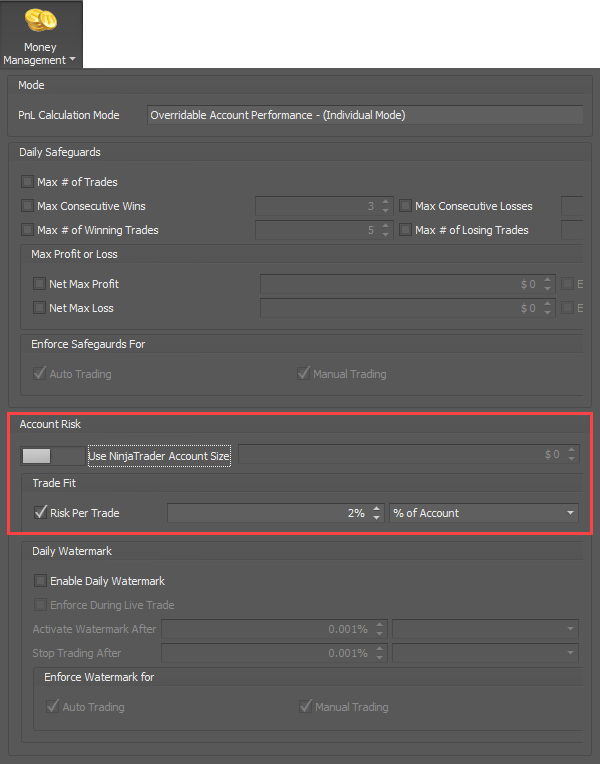Decrease the Net Max Loss amount
Screen dimensions: 600x764
tap(547, 312)
